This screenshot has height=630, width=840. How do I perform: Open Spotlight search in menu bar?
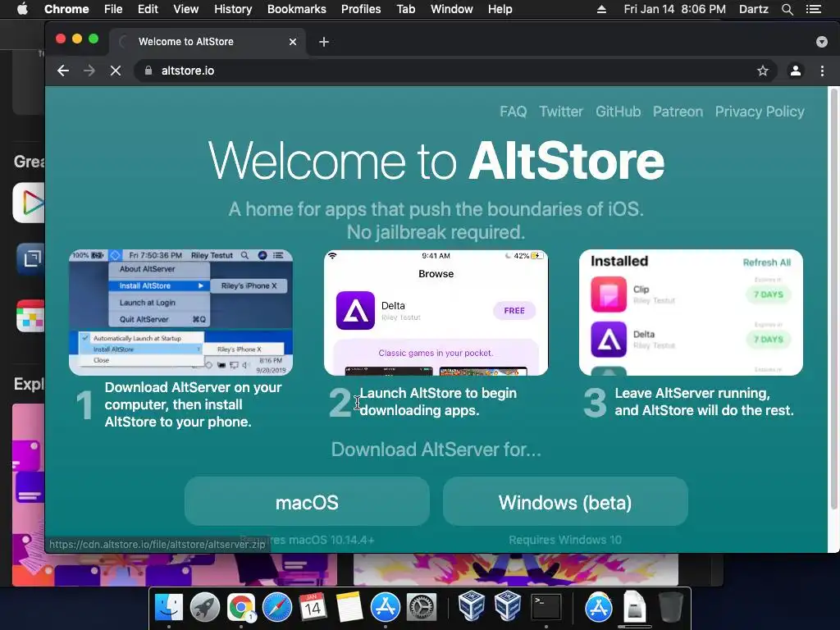pyautogui.click(x=787, y=9)
